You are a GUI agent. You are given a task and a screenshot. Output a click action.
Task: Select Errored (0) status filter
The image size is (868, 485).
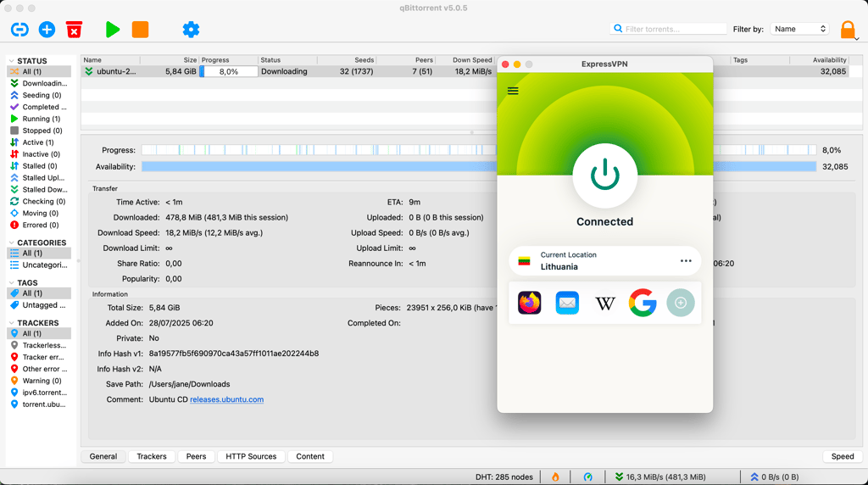click(39, 225)
